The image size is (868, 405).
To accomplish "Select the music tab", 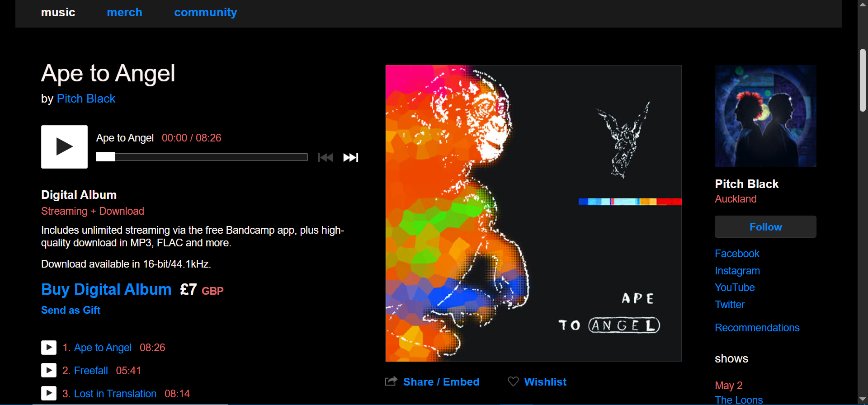I will [58, 13].
